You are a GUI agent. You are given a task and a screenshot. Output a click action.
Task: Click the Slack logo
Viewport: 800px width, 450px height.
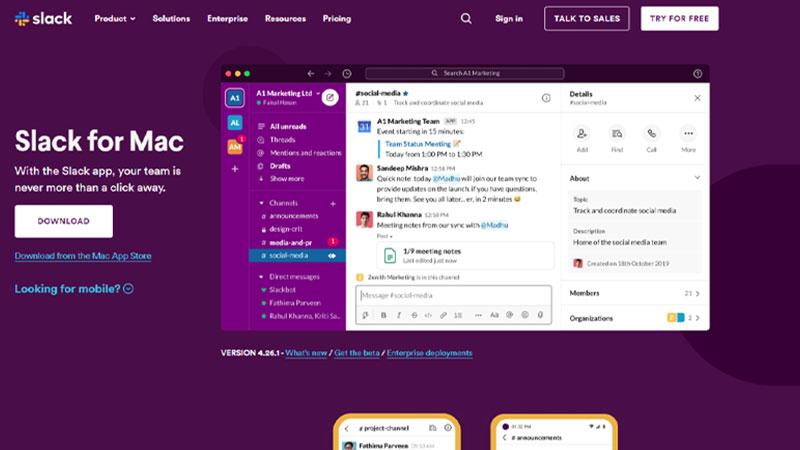[x=43, y=19]
